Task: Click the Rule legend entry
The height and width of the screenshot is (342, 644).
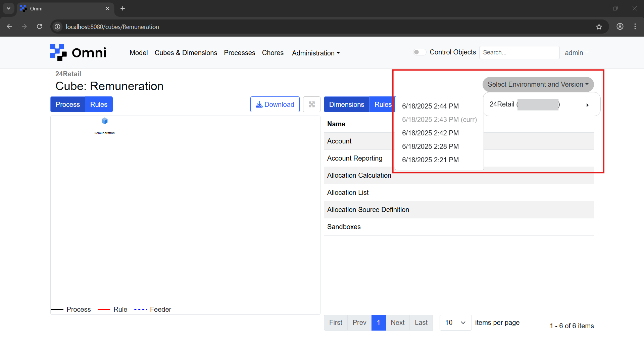Action: [x=112, y=309]
